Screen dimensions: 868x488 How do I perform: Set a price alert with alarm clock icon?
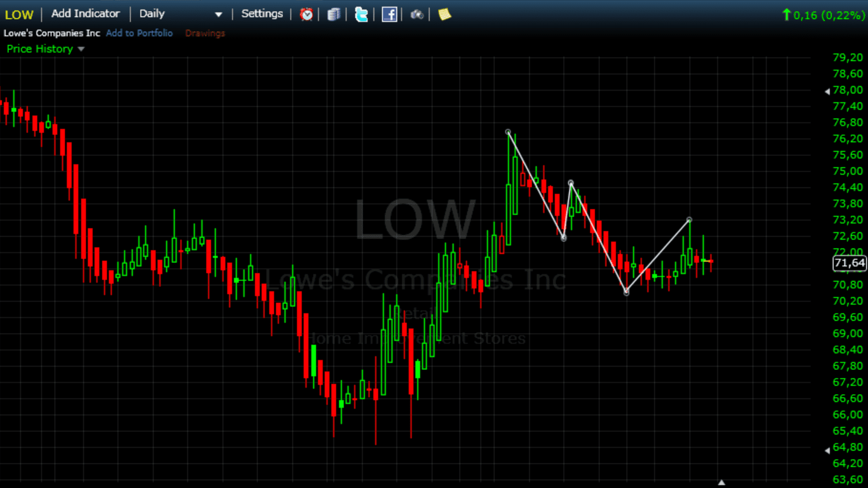click(307, 14)
